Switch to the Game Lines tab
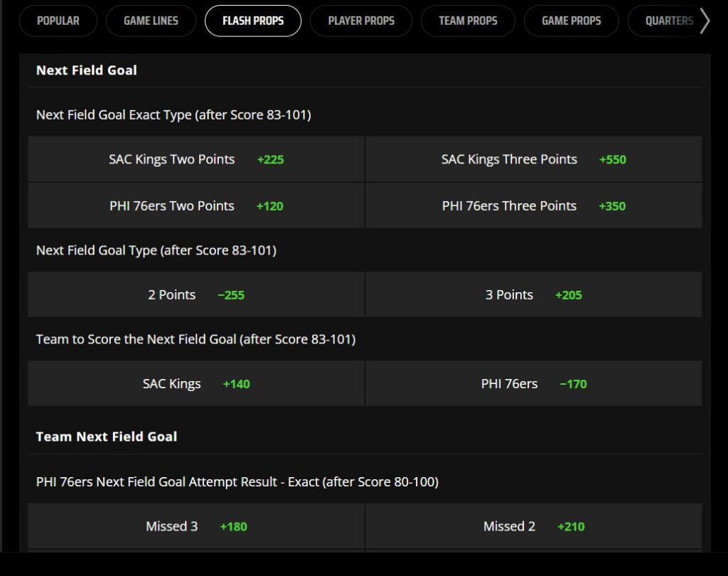This screenshot has width=728, height=576. (x=151, y=21)
